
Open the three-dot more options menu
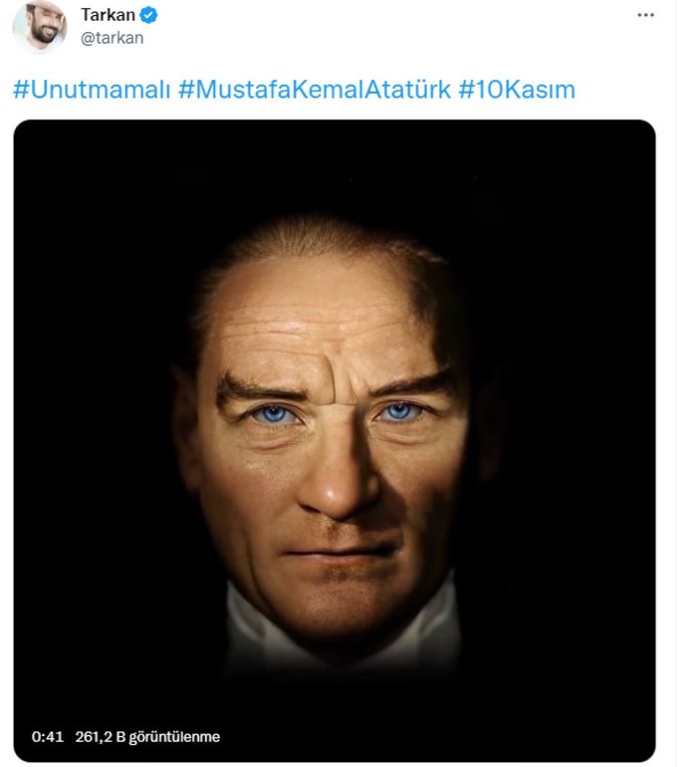[x=645, y=16]
